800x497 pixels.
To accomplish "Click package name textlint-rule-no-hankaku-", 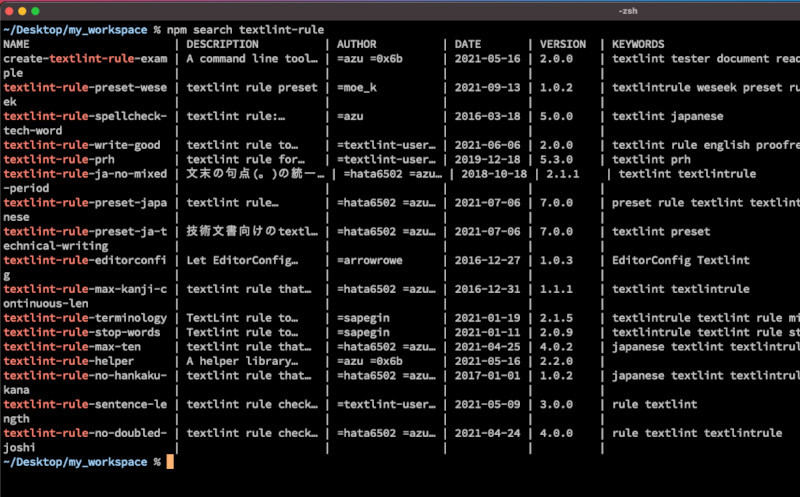I will [x=85, y=376].
